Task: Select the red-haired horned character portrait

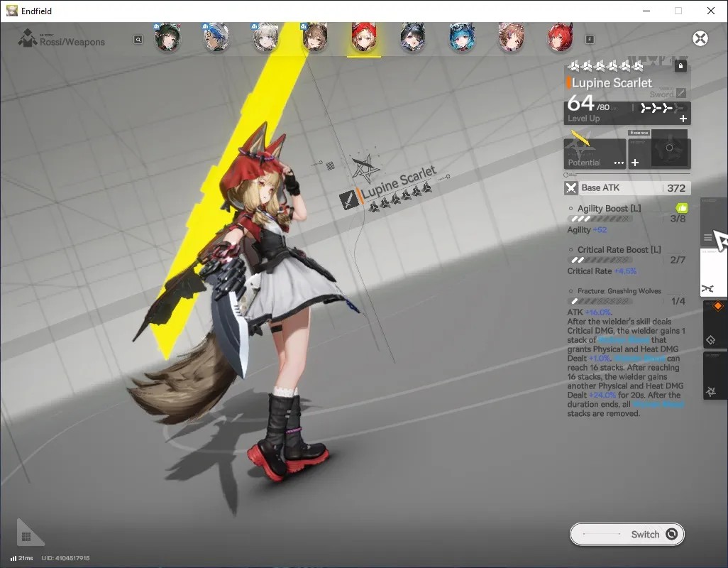Action: click(x=560, y=38)
